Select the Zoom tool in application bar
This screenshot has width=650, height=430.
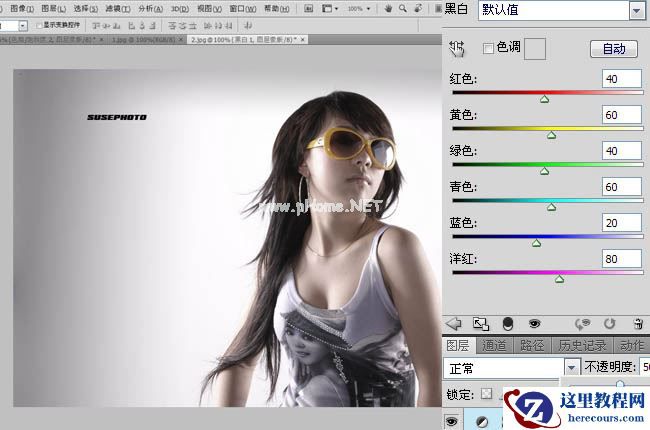coord(403,8)
